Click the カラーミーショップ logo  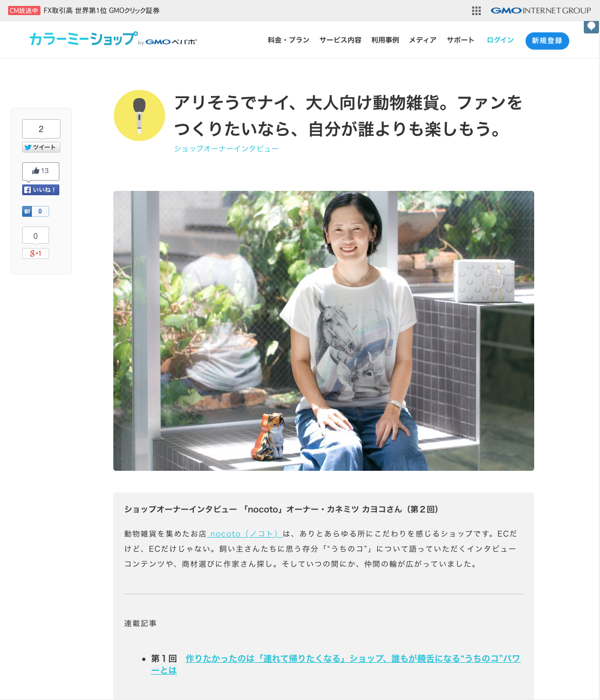coord(113,39)
